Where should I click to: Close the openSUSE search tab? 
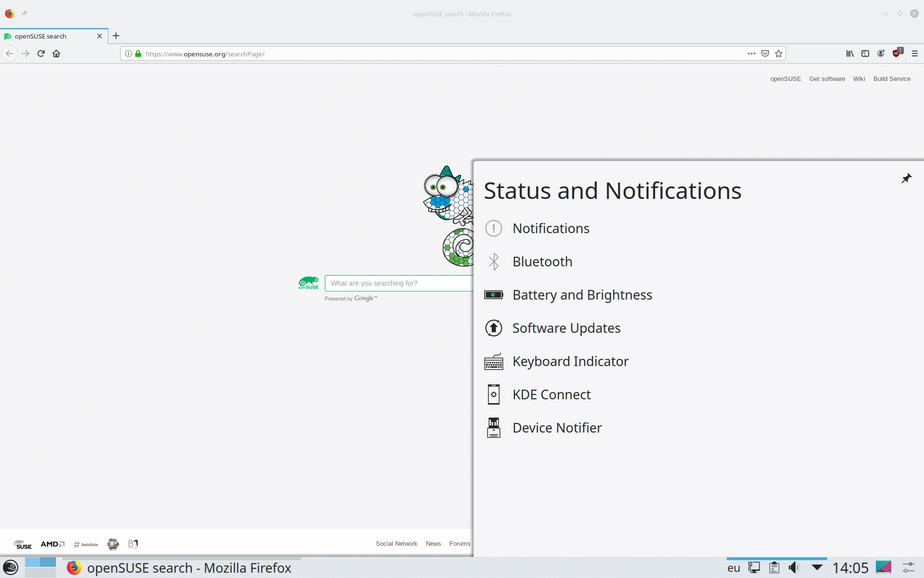[x=100, y=36]
